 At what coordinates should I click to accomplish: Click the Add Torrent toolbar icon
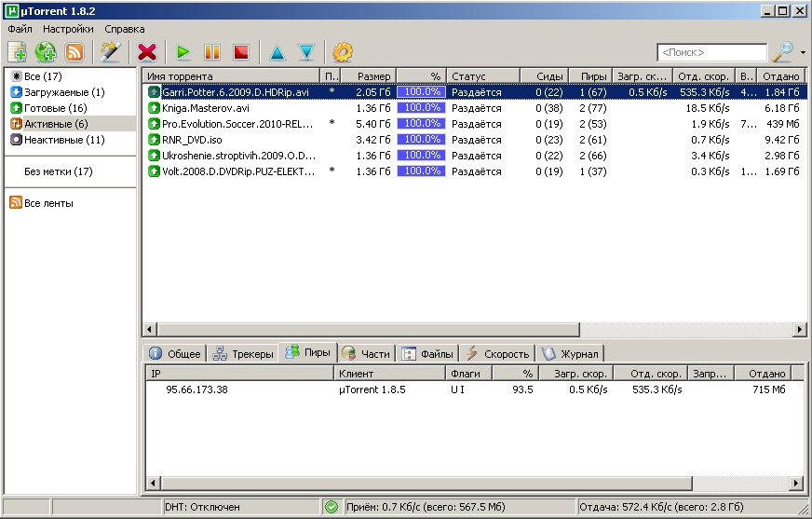[x=17, y=52]
